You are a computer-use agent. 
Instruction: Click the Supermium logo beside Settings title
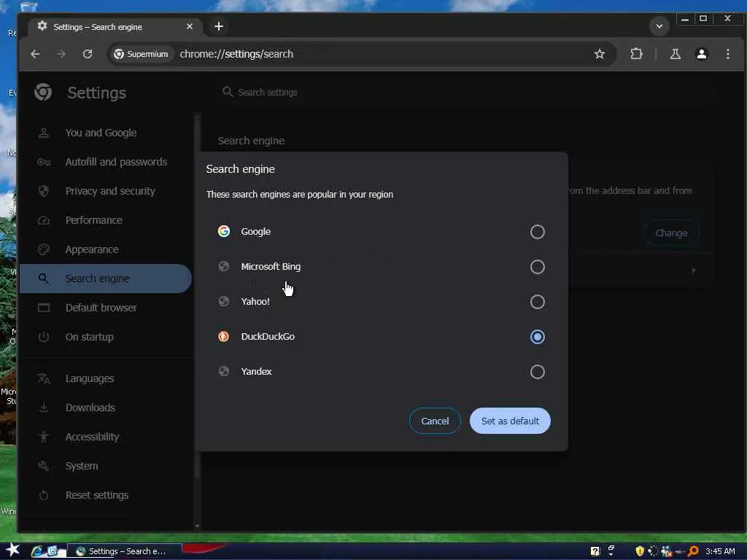coord(43,92)
